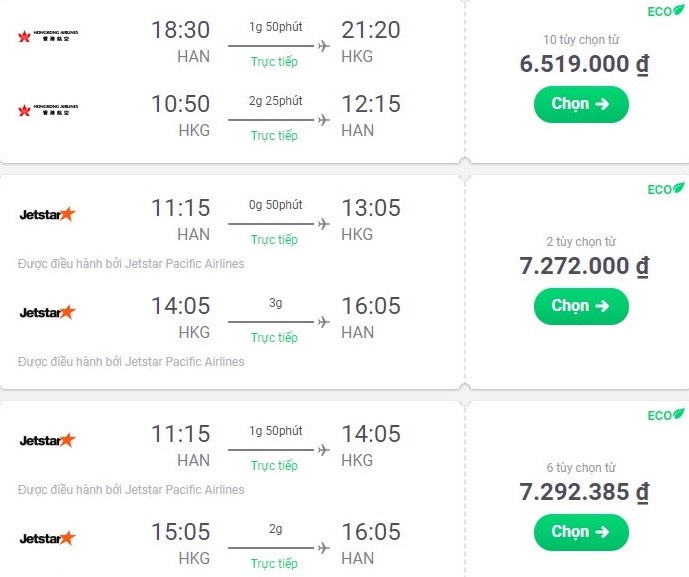Click ECO leaf badge on 7.292.385 đ fare
This screenshot has height=577, width=689.
pos(665,415)
